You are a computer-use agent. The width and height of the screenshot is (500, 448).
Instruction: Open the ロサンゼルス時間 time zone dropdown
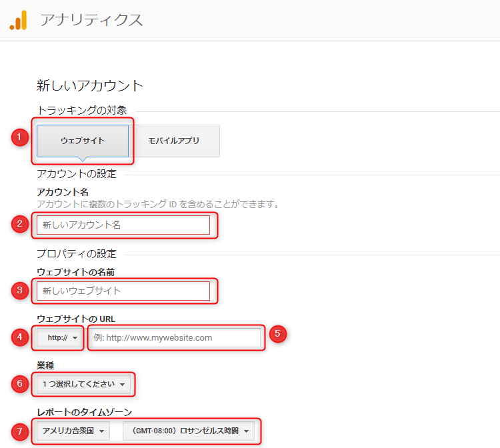click(189, 431)
